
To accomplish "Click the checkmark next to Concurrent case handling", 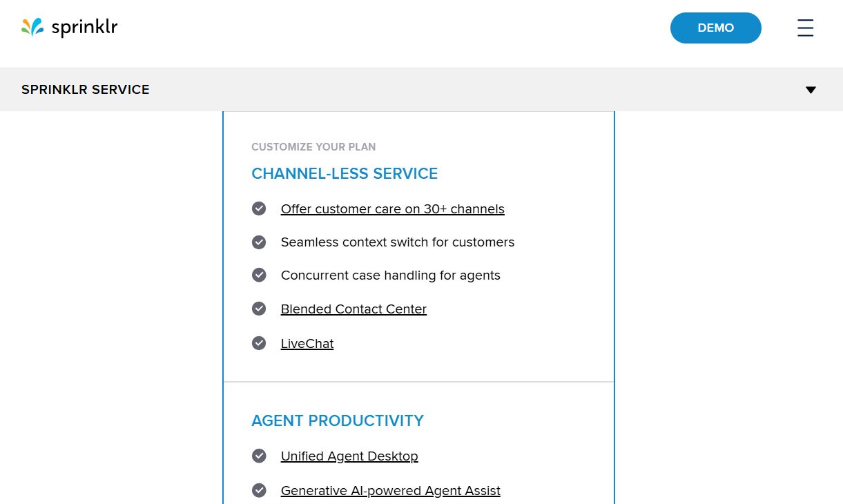I will [x=259, y=275].
